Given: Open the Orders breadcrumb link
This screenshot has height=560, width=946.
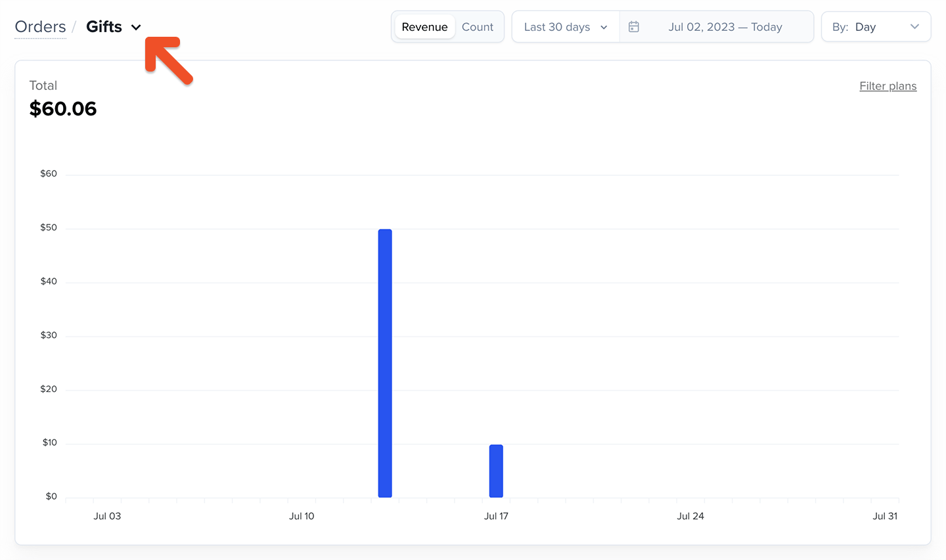Looking at the screenshot, I should point(40,27).
